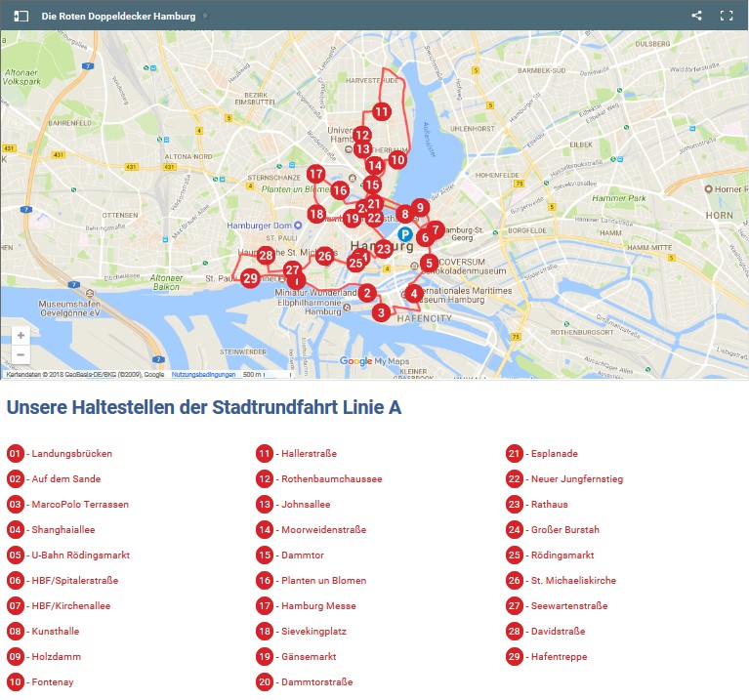The width and height of the screenshot is (749, 700).
Task: Select stop marker 9 on the map
Action: point(420,207)
